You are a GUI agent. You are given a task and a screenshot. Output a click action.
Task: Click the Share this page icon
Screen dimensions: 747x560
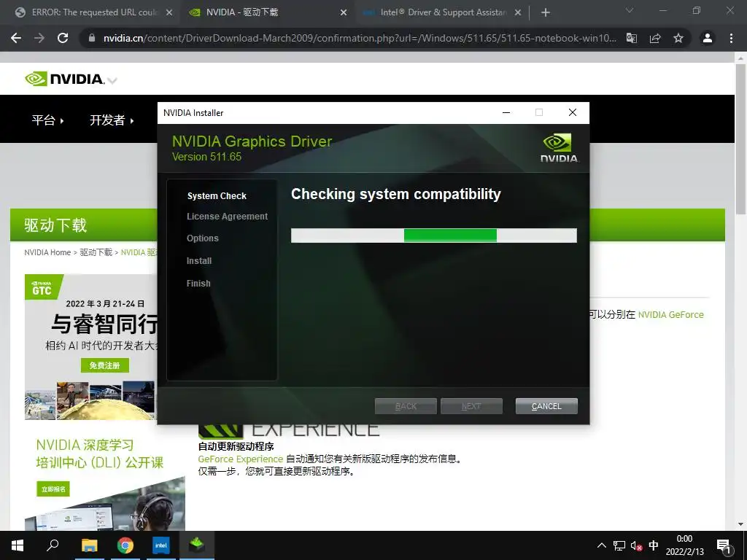(x=655, y=38)
